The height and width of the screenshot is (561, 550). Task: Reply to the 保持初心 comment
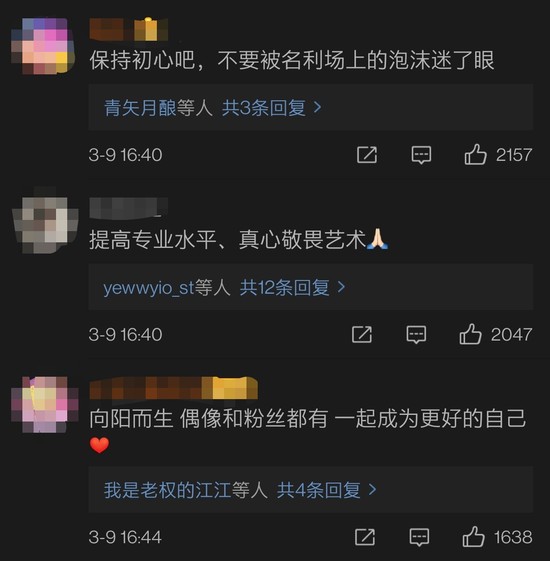click(x=421, y=155)
